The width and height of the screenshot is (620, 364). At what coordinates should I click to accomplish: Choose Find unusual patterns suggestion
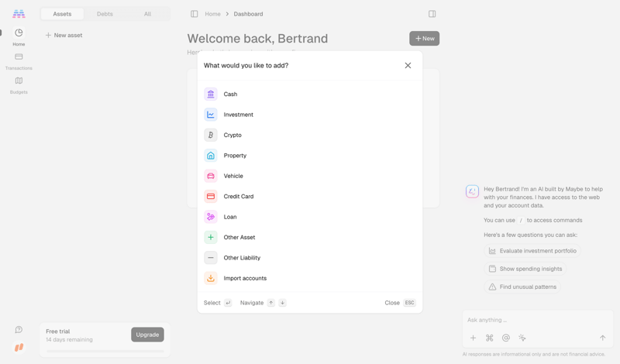522,287
